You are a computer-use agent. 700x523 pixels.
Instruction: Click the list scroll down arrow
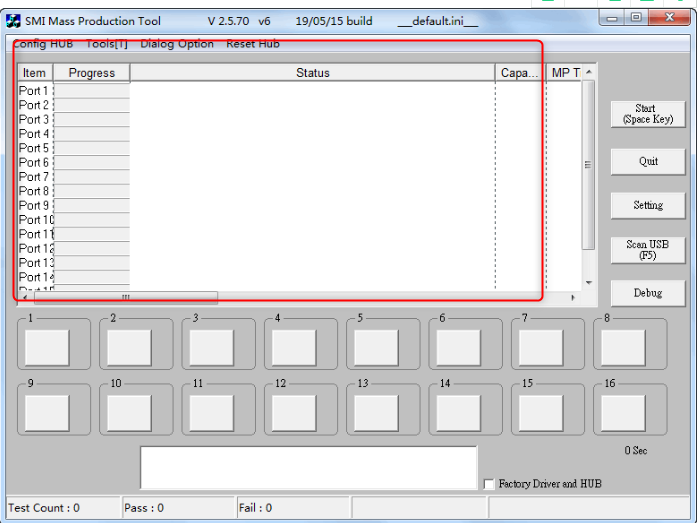(589, 282)
